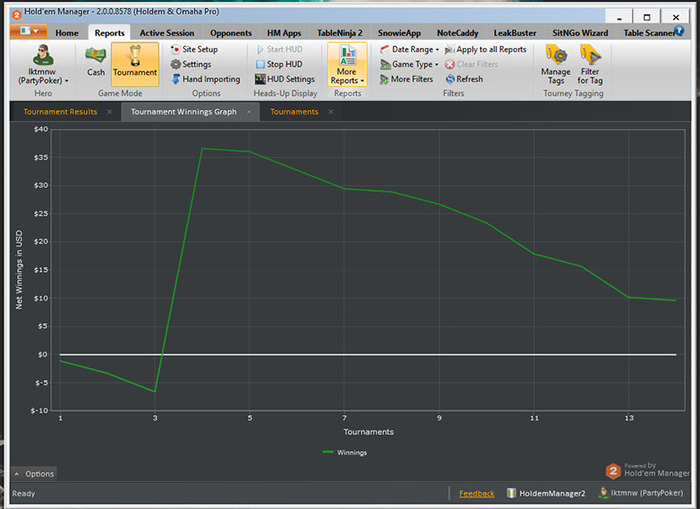Screen dimensions: 700x509
Task: Refresh the report data
Action: [x=464, y=79]
